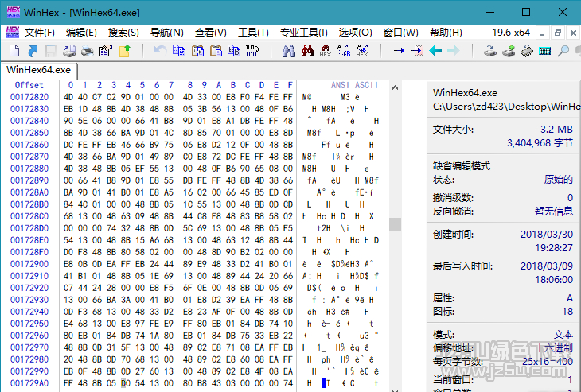Open the 导航(N) menu
The height and width of the screenshot is (392, 581).
coord(167,33)
